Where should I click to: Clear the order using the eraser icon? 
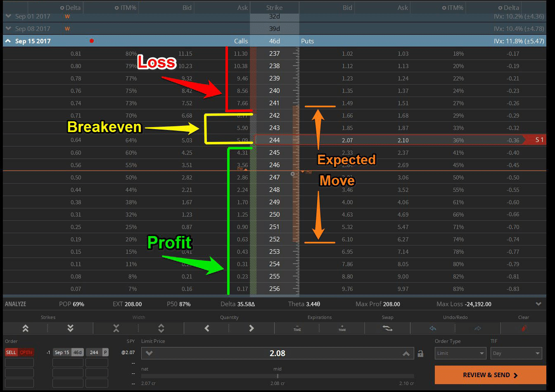pyautogui.click(x=524, y=328)
